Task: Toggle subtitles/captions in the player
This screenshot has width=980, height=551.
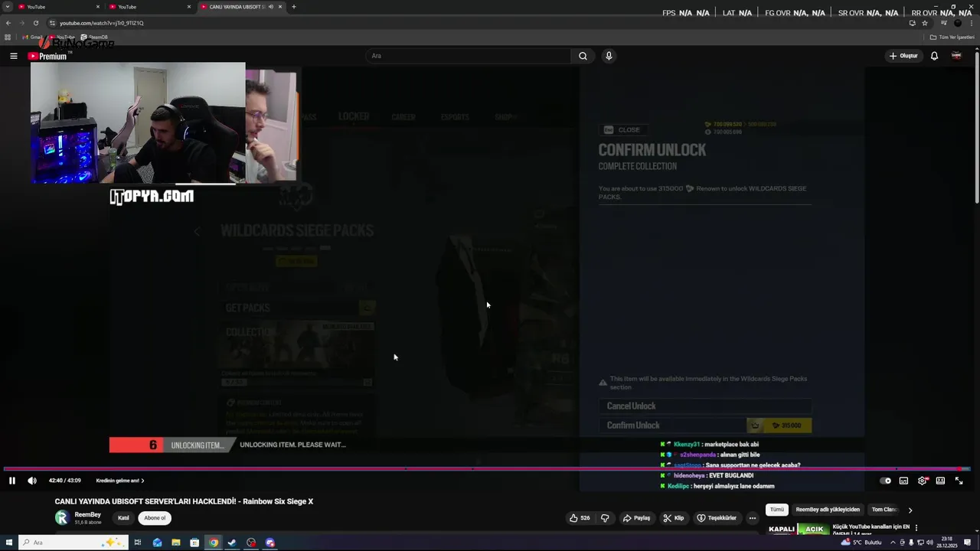Action: pyautogui.click(x=903, y=481)
